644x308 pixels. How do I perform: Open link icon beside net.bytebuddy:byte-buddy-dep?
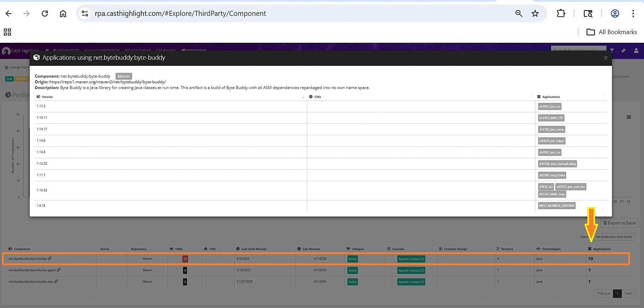coord(56,281)
